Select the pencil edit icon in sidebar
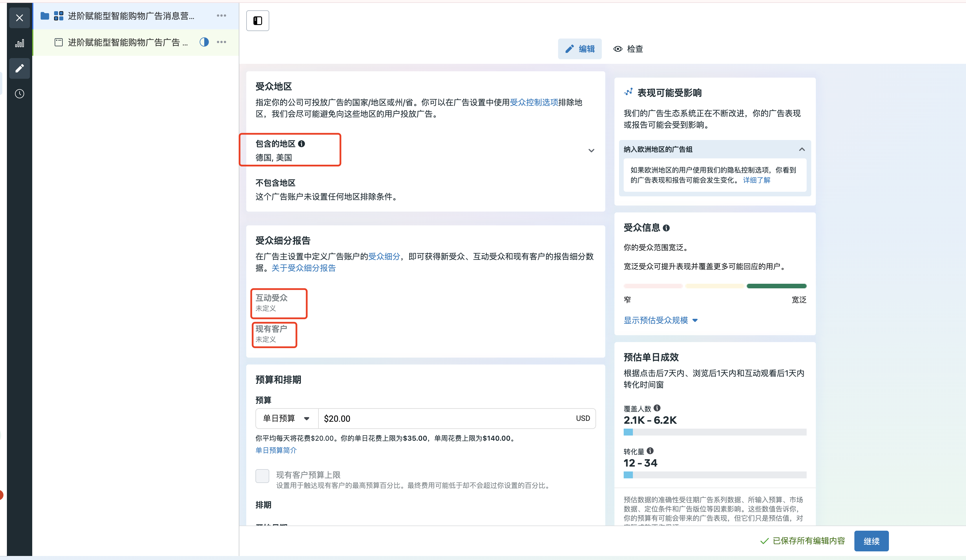This screenshot has width=966, height=560. click(x=19, y=68)
